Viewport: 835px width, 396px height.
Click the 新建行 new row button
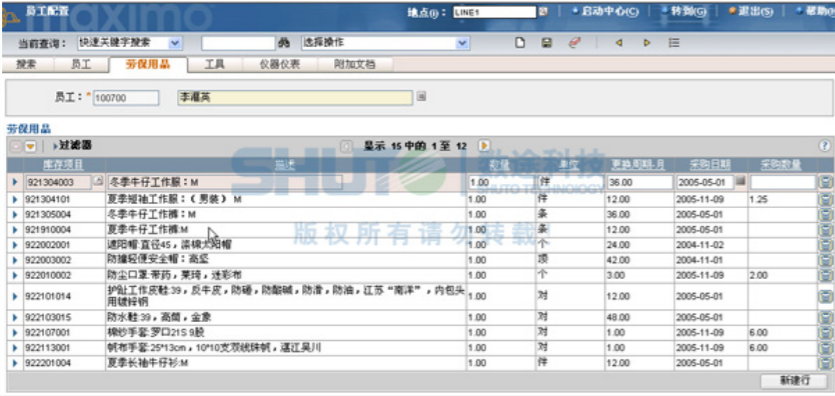tap(795, 381)
